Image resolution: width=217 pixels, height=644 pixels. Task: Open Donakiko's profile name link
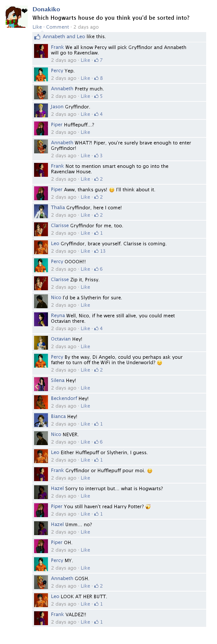tap(46, 9)
